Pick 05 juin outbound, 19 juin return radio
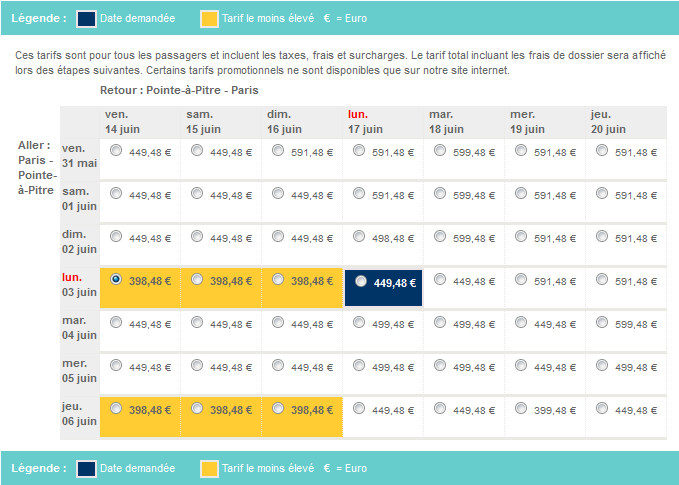This screenshot has height=485, width=679. click(521, 365)
